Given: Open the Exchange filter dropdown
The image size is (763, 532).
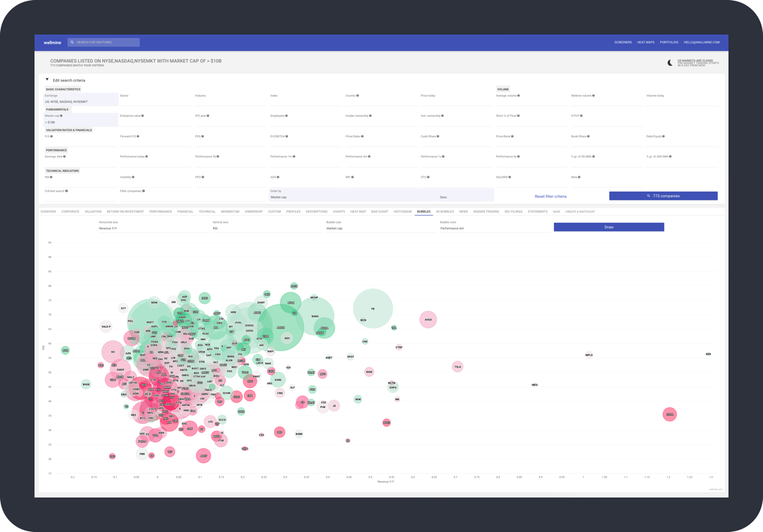Looking at the screenshot, I should pos(81,100).
